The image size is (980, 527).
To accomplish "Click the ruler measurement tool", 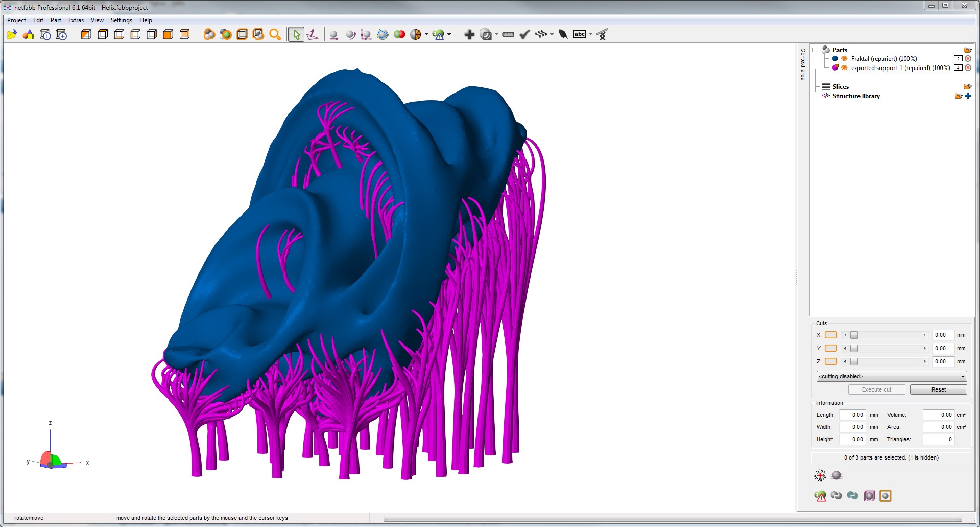I will 508,34.
